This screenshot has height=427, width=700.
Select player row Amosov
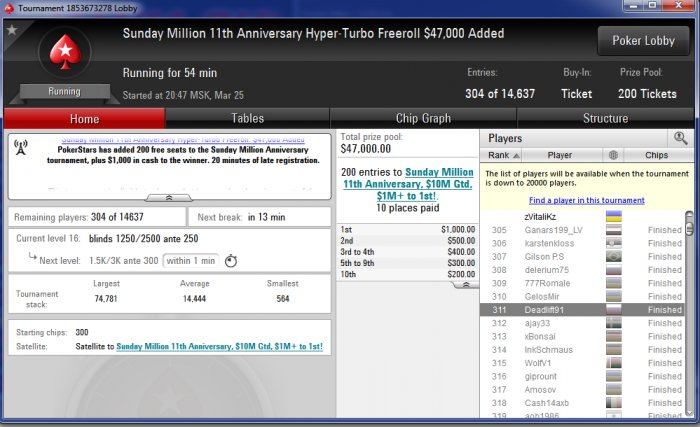(582, 389)
